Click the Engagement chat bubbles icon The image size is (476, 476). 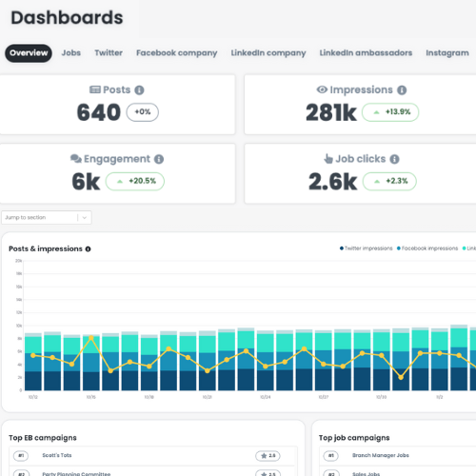(x=76, y=158)
